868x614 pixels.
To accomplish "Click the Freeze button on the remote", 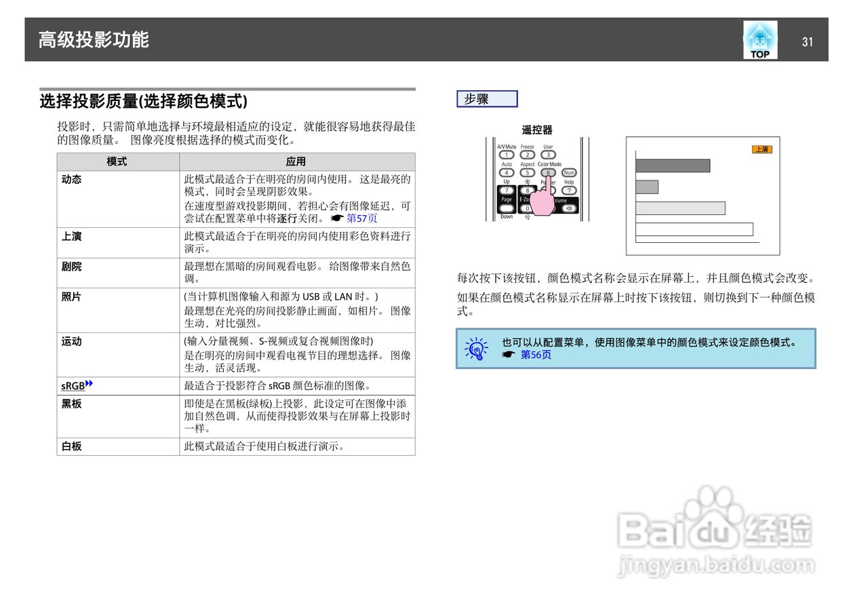I will pos(528,153).
